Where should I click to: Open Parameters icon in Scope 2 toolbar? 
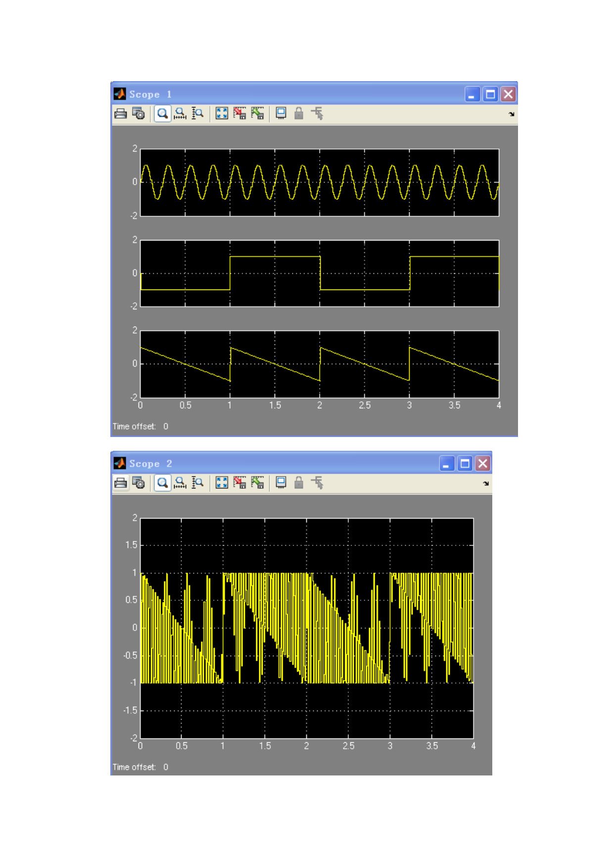pos(139,483)
